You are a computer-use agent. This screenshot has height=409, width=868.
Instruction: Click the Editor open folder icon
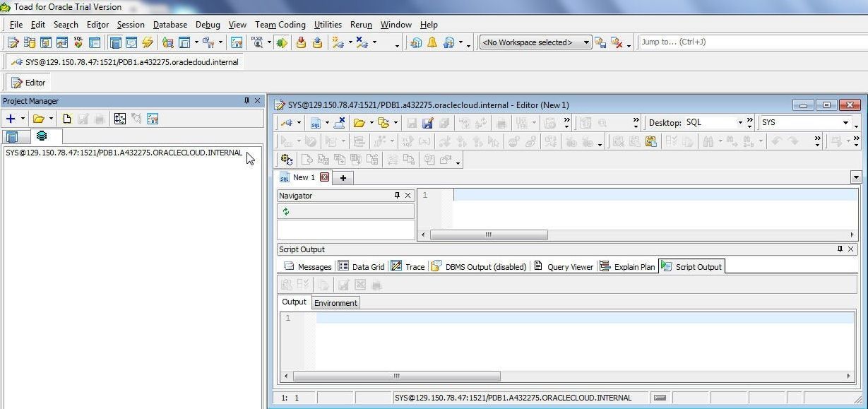pos(359,123)
